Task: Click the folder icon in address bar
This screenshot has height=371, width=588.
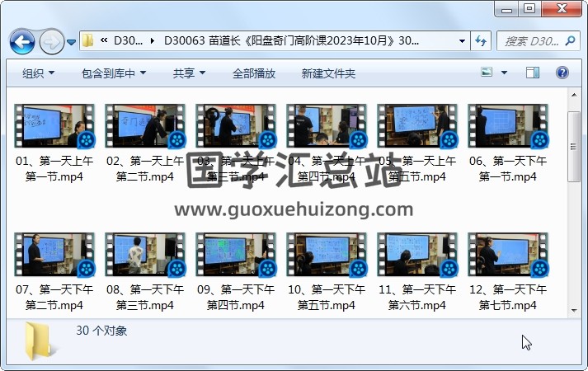Action: pos(87,40)
